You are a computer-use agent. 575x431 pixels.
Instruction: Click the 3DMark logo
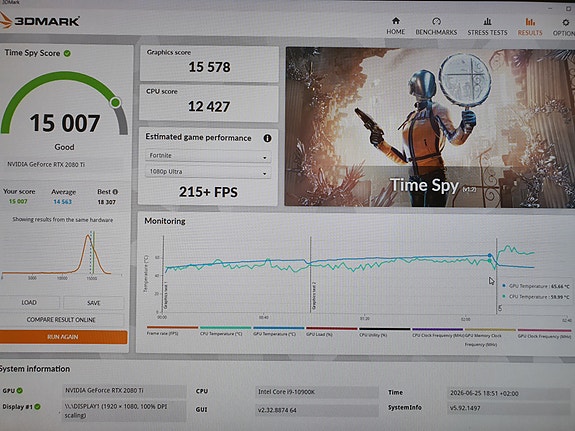40,20
